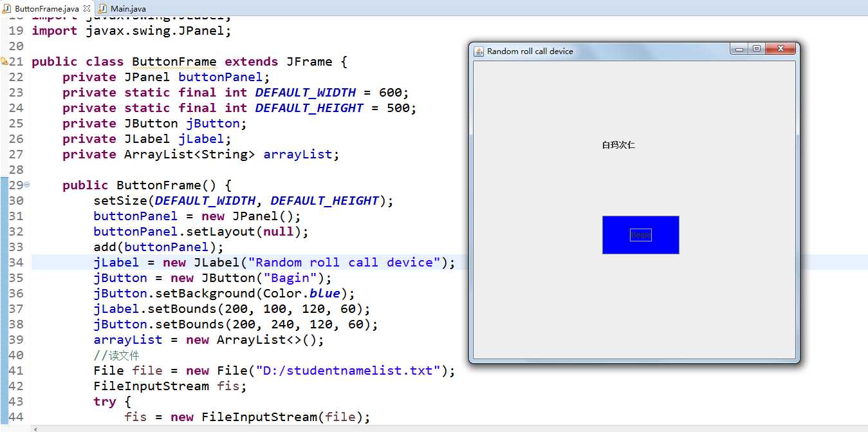The width and height of the screenshot is (868, 432).
Task: Click the buttonPanel field on line 22
Action: coord(220,77)
